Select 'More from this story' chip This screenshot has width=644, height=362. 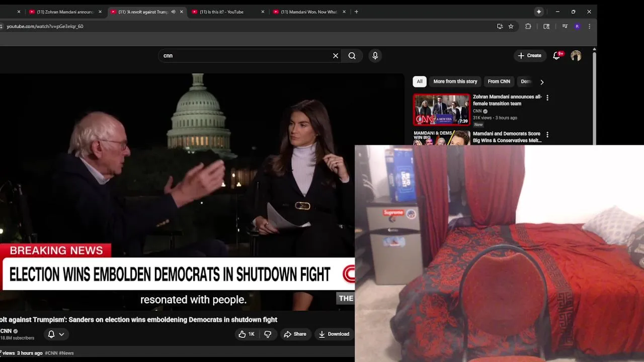[455, 81]
